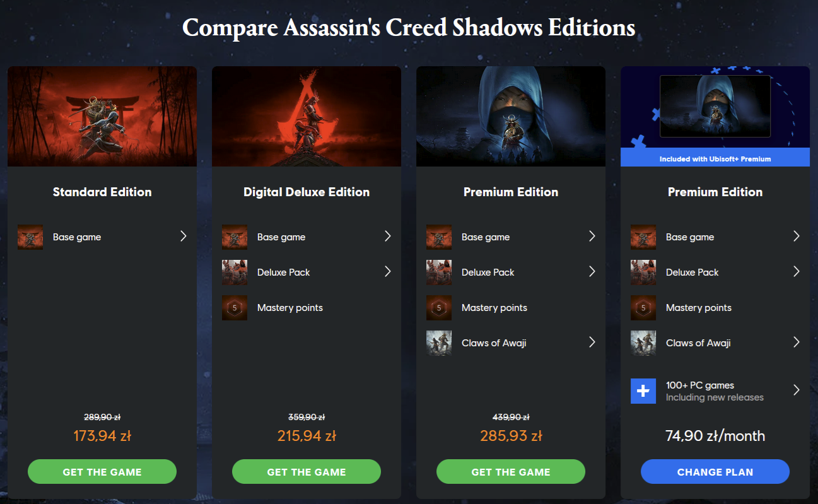Open the Standard Edition cover artwork

point(102,117)
